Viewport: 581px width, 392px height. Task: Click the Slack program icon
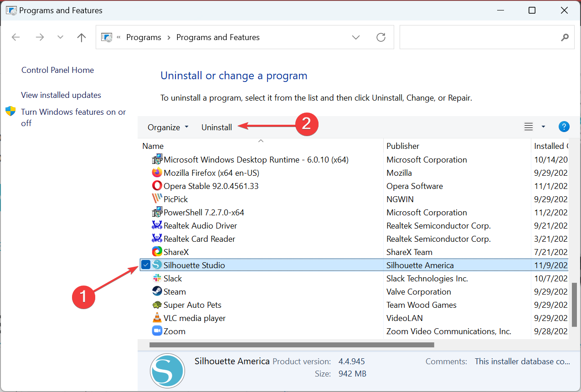click(x=157, y=278)
